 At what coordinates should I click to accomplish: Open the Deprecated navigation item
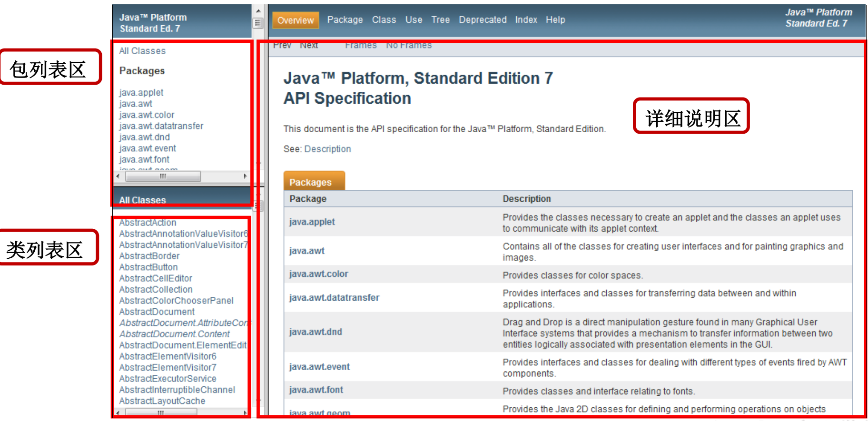(483, 20)
